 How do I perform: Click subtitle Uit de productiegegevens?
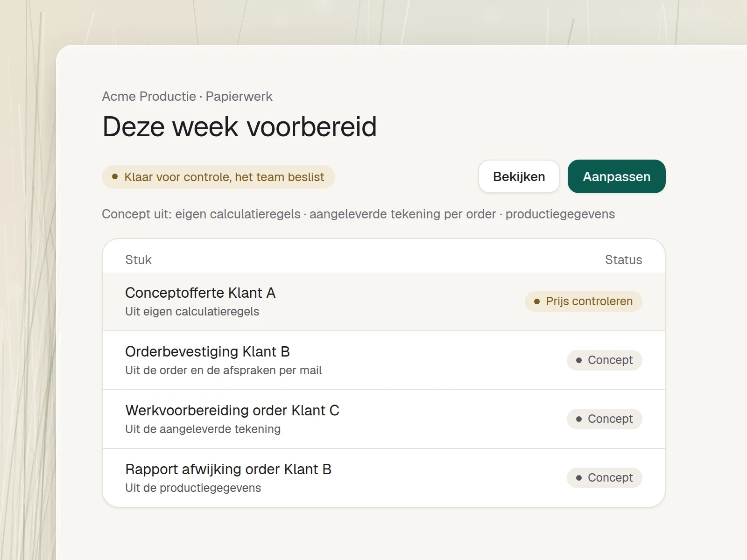193,488
